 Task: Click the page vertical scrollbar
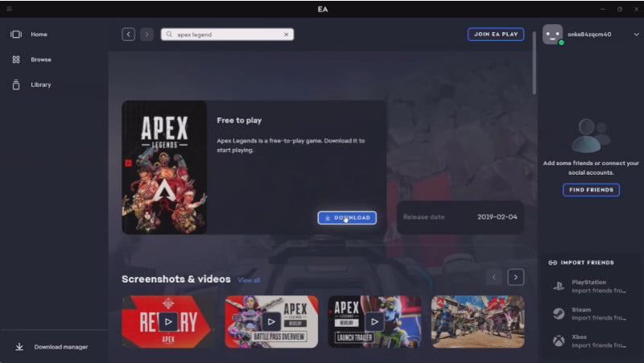534,63
